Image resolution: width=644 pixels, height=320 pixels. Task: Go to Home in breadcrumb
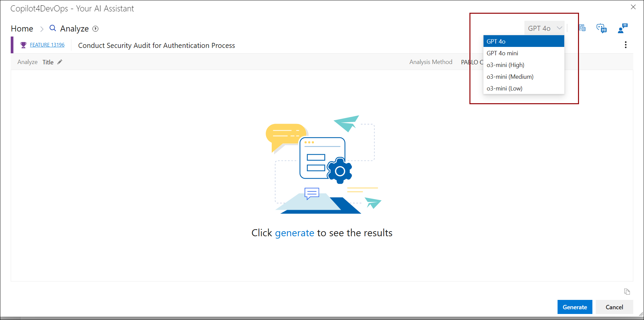tap(22, 28)
